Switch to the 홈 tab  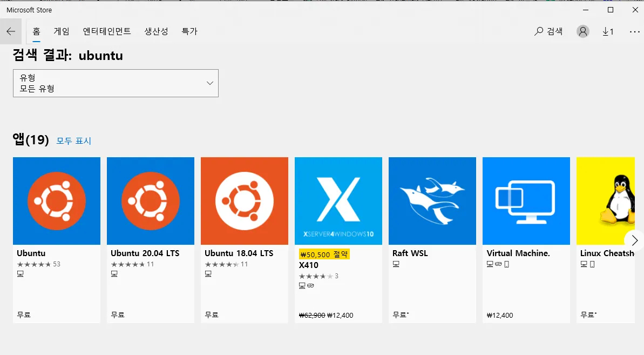click(x=37, y=31)
